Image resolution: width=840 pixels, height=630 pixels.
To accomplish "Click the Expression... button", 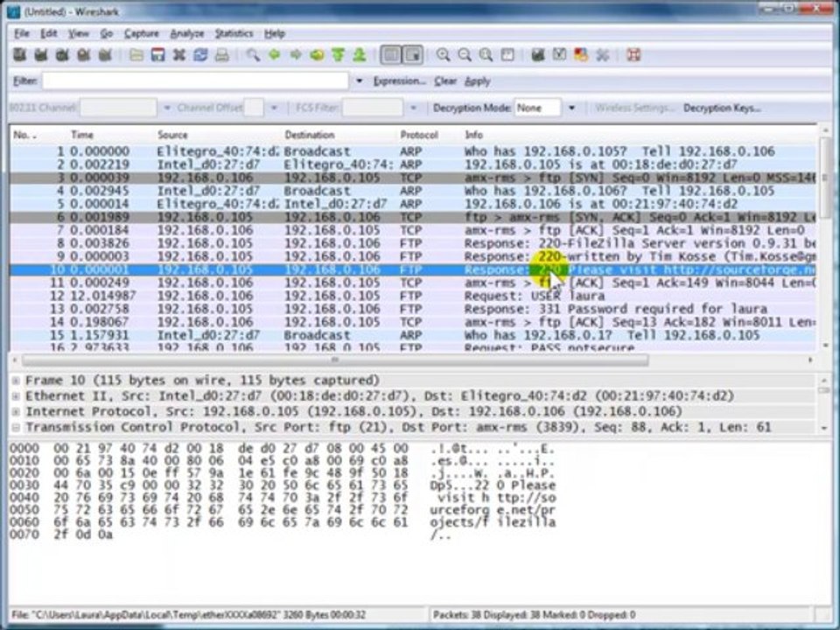I will (400, 81).
